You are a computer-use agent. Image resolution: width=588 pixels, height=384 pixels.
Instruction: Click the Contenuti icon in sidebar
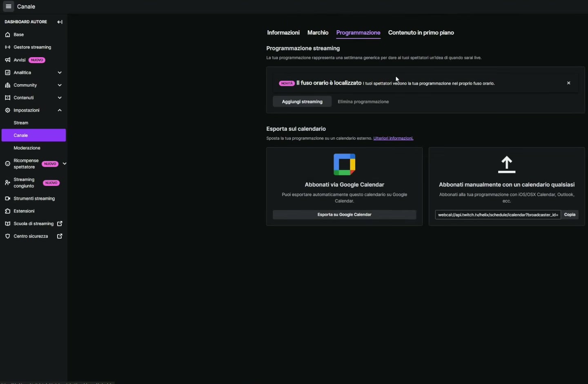pyautogui.click(x=7, y=98)
